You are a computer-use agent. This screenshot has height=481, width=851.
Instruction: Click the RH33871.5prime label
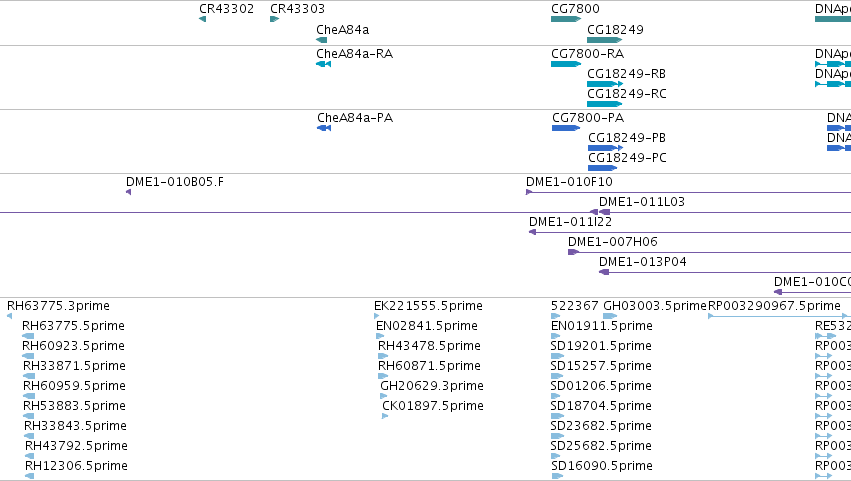[x=74, y=366]
